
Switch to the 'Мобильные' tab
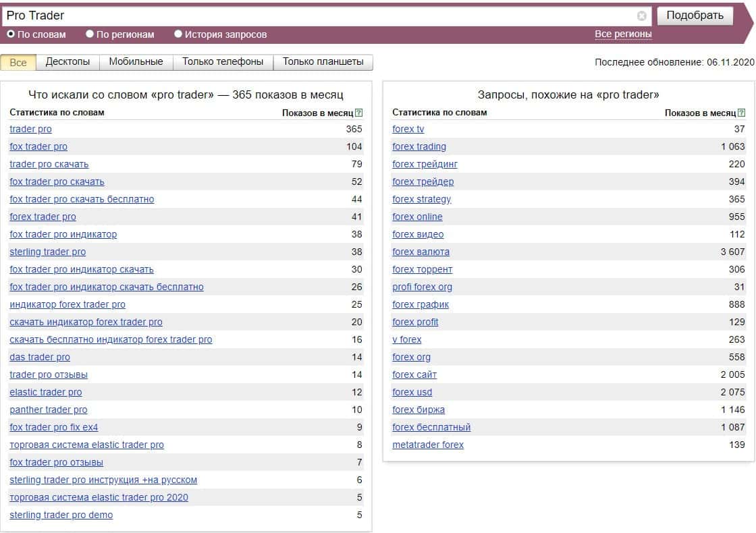coord(136,62)
